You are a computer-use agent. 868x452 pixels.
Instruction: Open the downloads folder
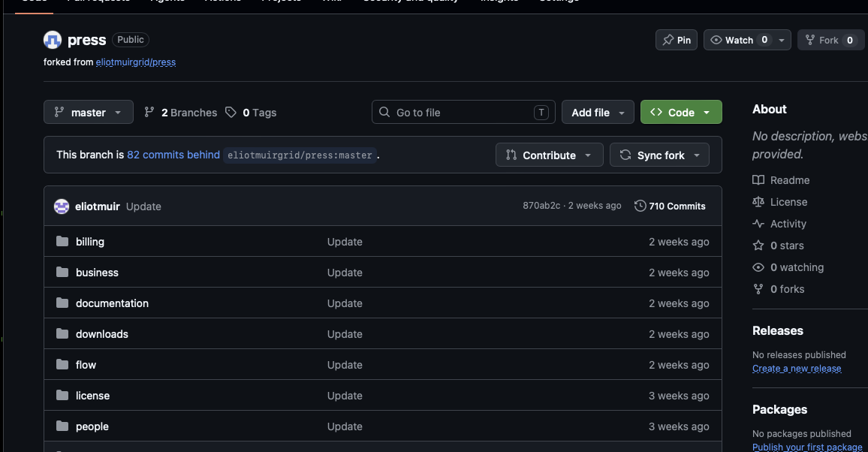(102, 334)
